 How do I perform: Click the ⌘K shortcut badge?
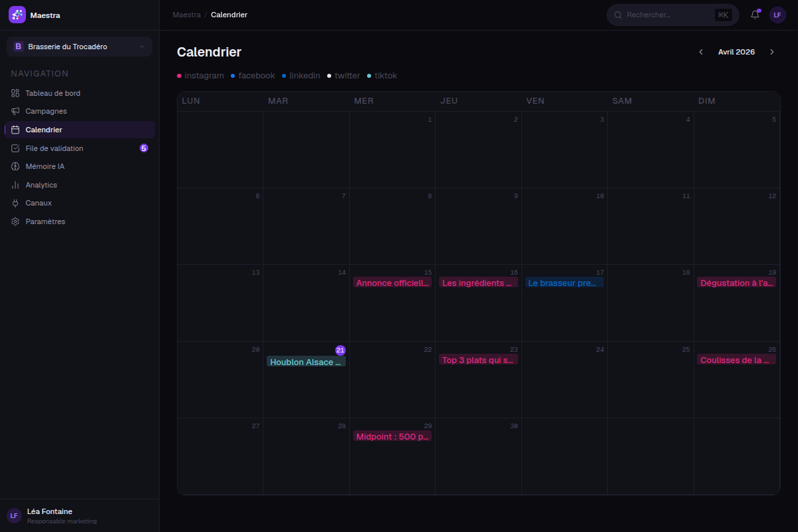point(723,15)
